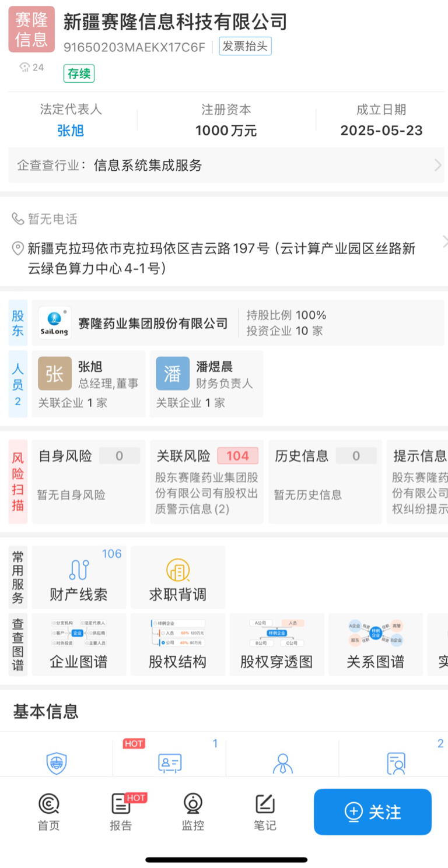The width and height of the screenshot is (448, 868).
Task: Tap the 存续 status badge
Action: click(x=79, y=73)
